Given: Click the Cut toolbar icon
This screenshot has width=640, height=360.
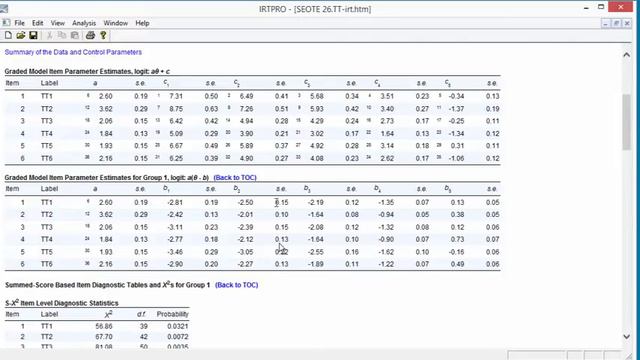Looking at the screenshot, I should (x=49, y=36).
